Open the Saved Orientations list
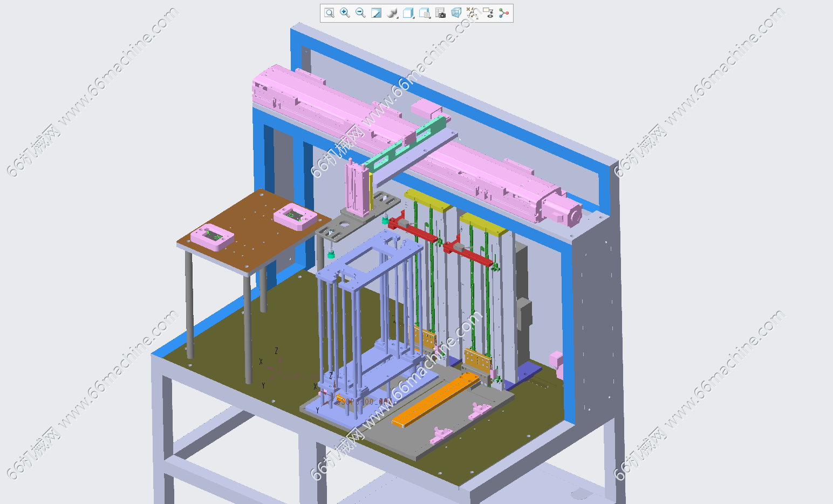This screenshot has height=504, width=833. 425,13
